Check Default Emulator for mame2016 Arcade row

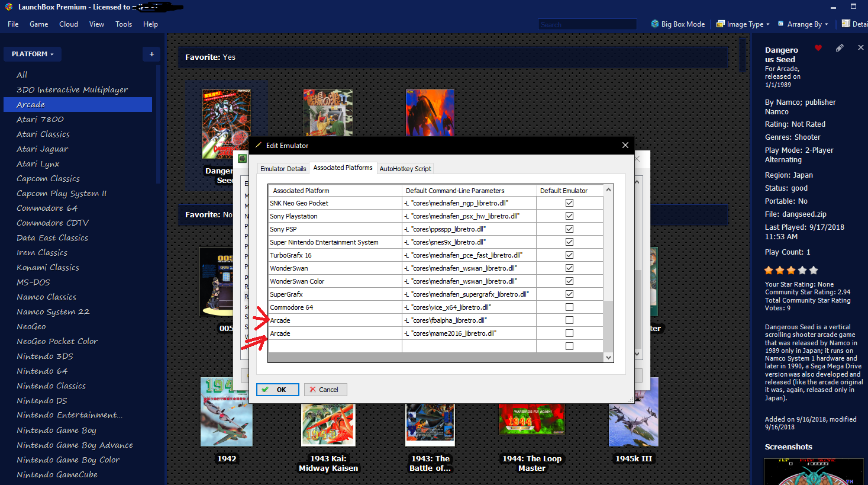coord(569,333)
